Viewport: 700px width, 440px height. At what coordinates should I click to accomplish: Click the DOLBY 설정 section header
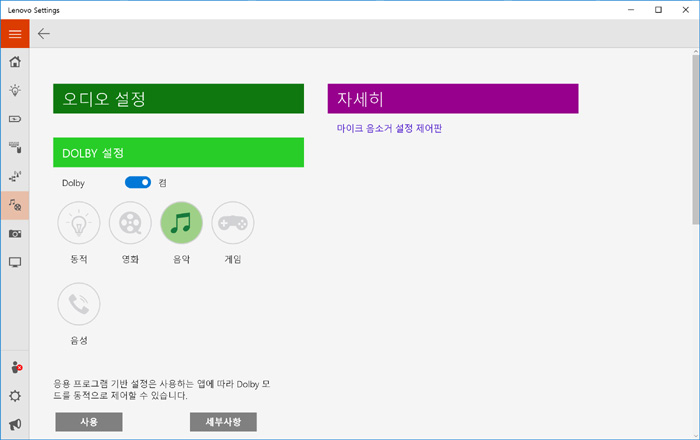coord(179,153)
